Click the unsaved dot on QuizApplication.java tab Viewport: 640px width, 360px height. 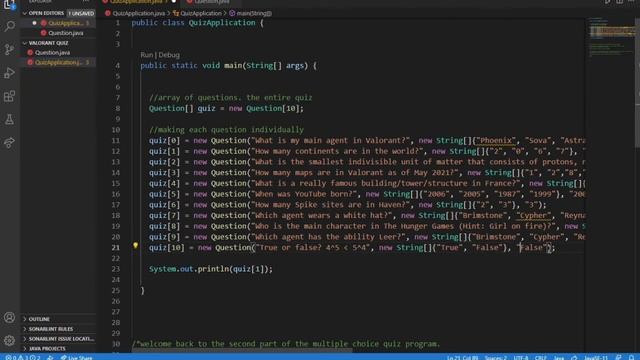pos(174,2)
